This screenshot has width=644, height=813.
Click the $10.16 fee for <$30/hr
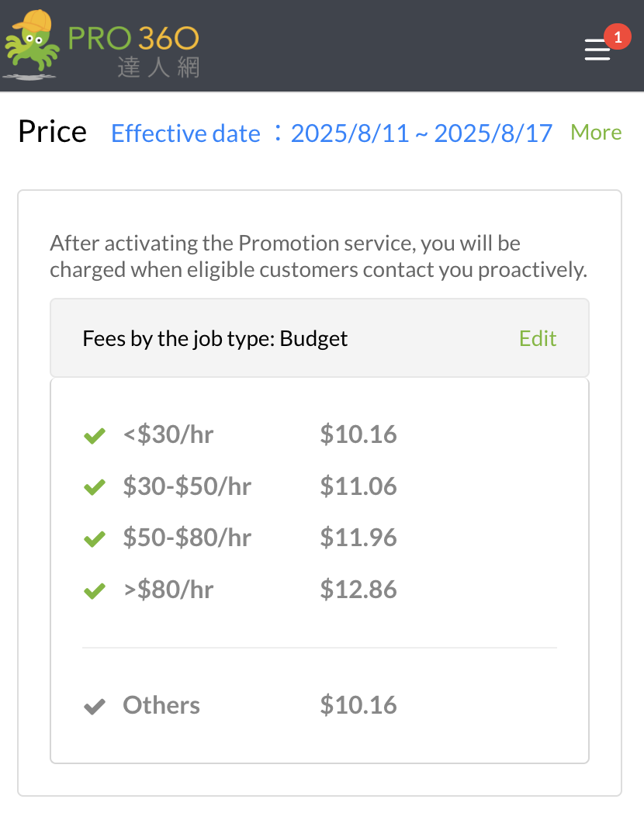tap(358, 434)
